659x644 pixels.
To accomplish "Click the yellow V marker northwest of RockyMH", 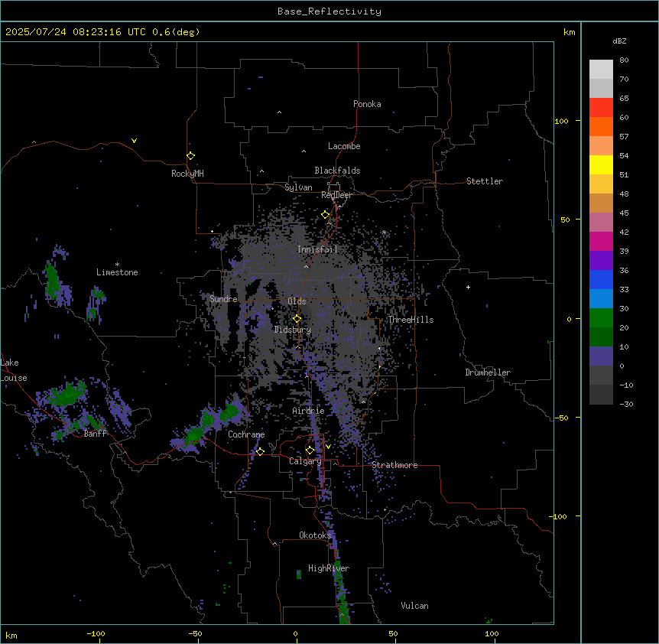I will 134,141.
